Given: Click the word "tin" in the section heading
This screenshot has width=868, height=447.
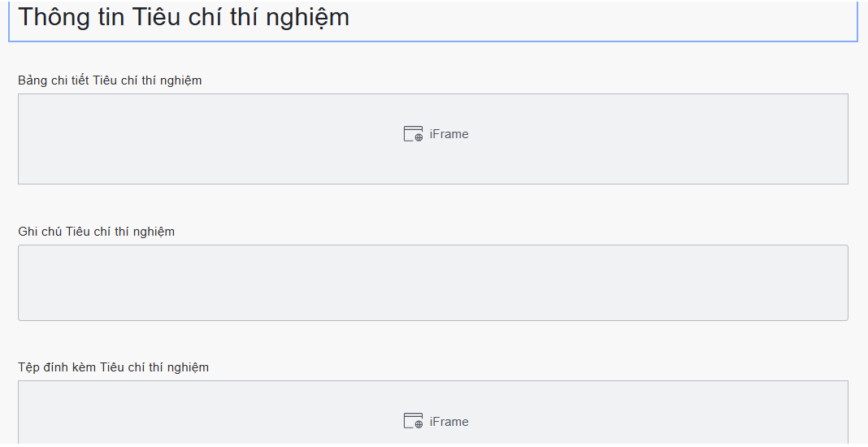Looking at the screenshot, I should coord(108,17).
